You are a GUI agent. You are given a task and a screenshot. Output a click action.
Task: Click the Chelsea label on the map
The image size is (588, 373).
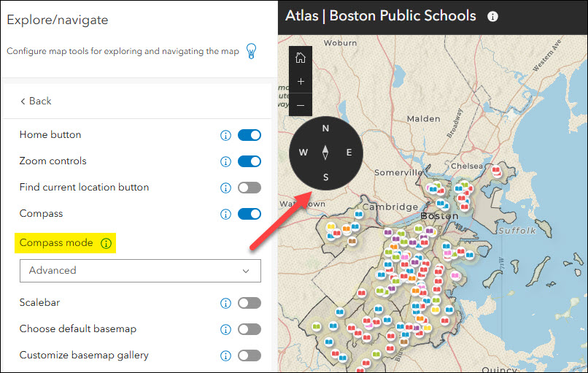[467, 166]
